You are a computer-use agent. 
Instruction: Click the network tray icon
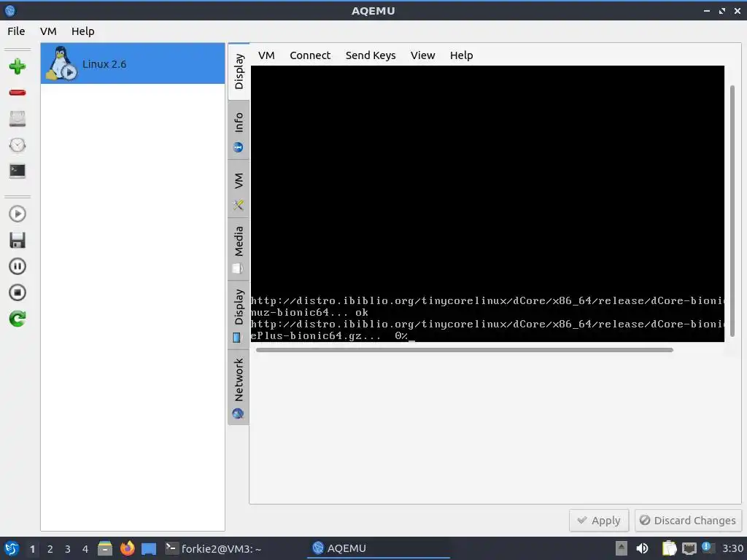pyautogui.click(x=689, y=548)
